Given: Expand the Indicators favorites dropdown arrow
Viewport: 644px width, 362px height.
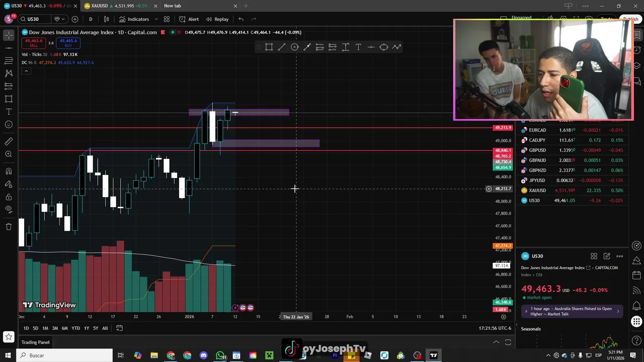Looking at the screenshot, I should coord(156,19).
